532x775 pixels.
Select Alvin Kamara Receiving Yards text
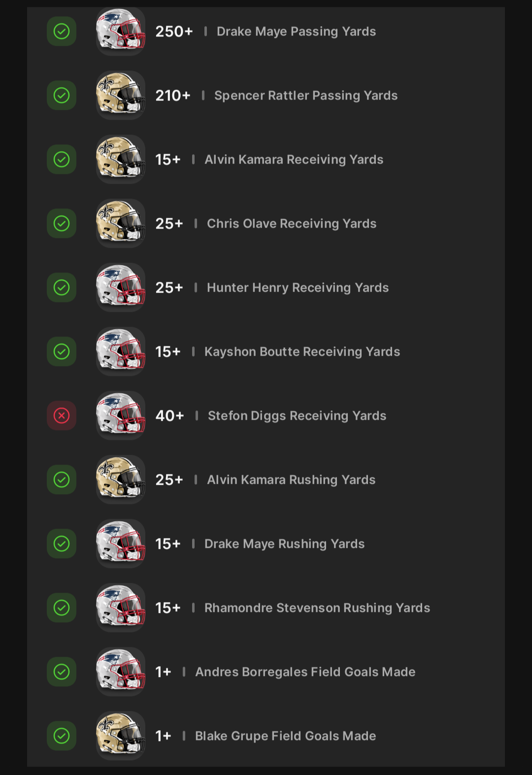(x=294, y=160)
